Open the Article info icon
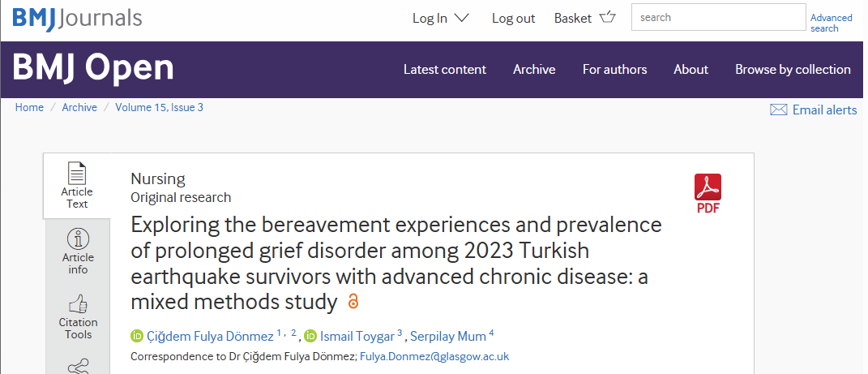 [78, 239]
